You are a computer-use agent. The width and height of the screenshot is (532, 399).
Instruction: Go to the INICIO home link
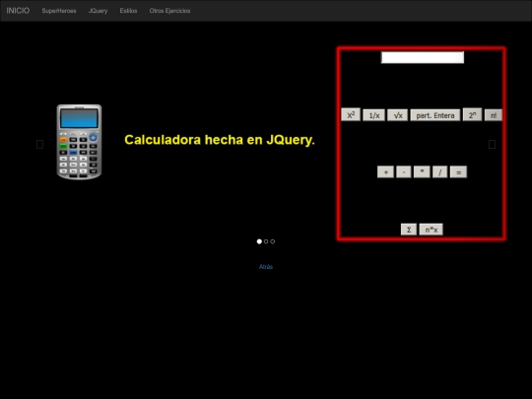(x=18, y=11)
